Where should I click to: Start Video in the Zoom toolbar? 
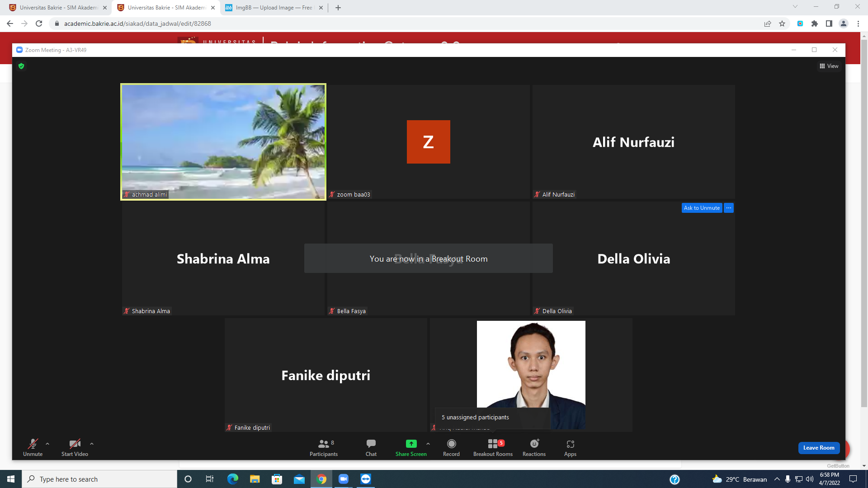pos(75,447)
